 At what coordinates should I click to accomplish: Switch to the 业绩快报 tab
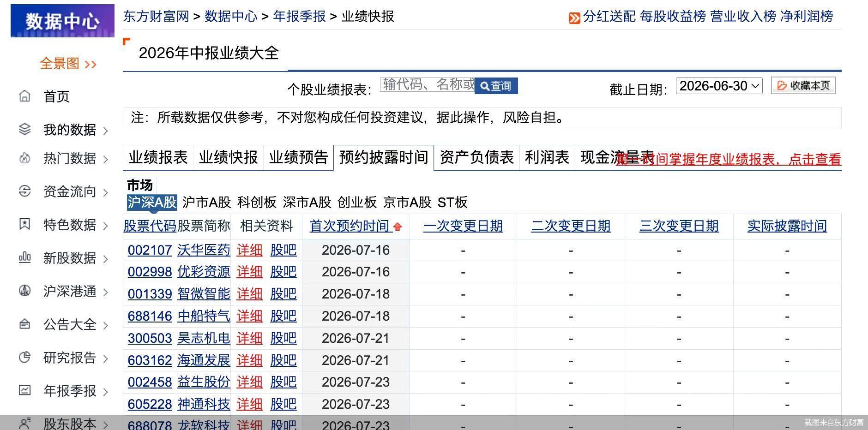[228, 157]
